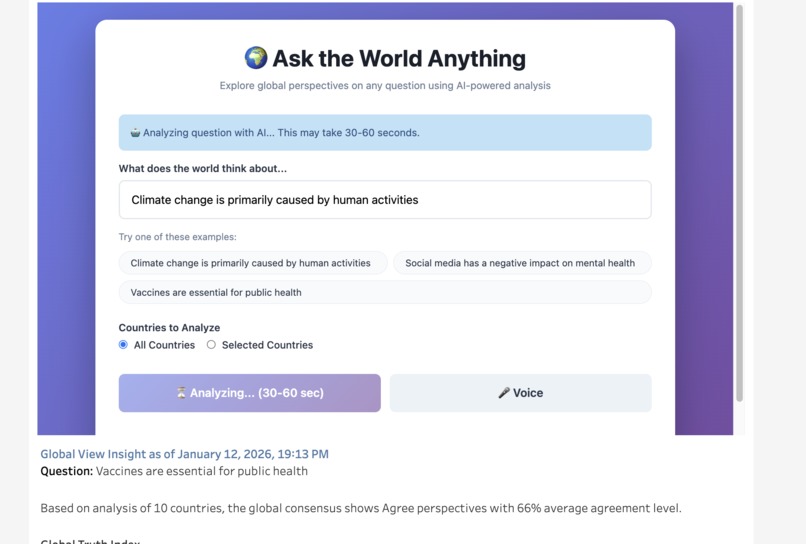Select the All Countries radio option
The image size is (806, 544).
(x=123, y=344)
